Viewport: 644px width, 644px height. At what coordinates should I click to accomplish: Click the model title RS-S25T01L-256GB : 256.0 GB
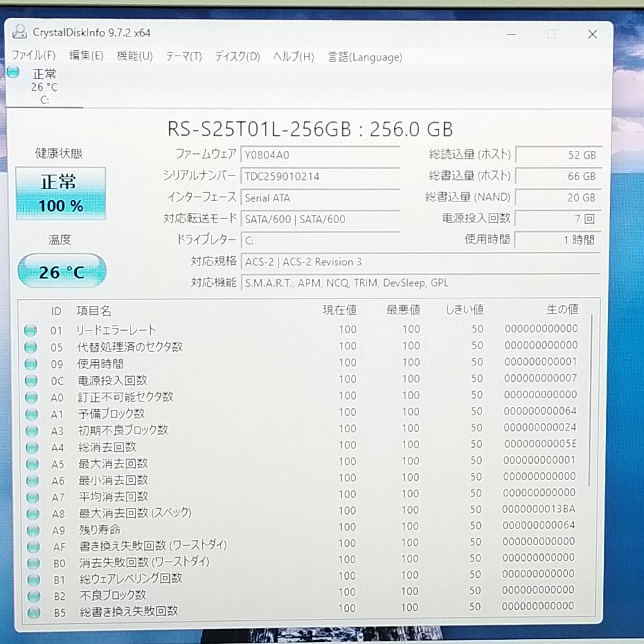click(310, 129)
